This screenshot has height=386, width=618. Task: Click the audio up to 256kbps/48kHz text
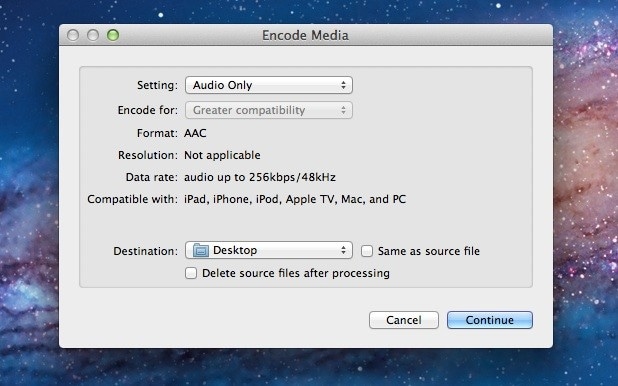point(260,177)
